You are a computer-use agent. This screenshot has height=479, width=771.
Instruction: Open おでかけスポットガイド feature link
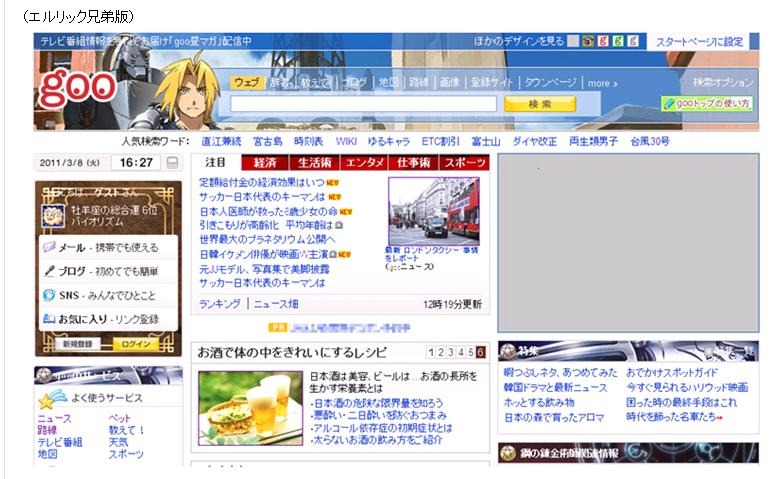672,373
